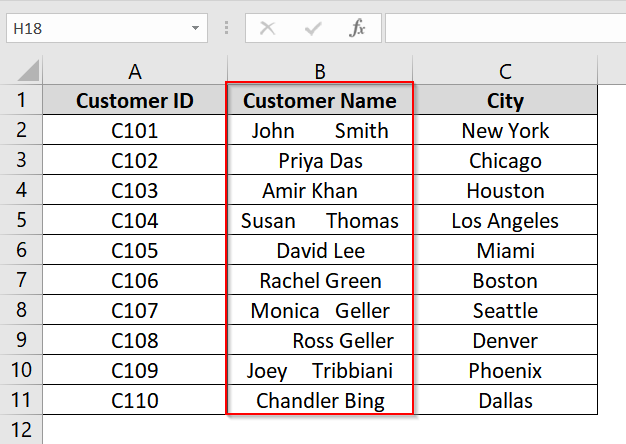Select cell containing C104
Image resolution: width=626 pixels, height=444 pixels.
tap(135, 220)
